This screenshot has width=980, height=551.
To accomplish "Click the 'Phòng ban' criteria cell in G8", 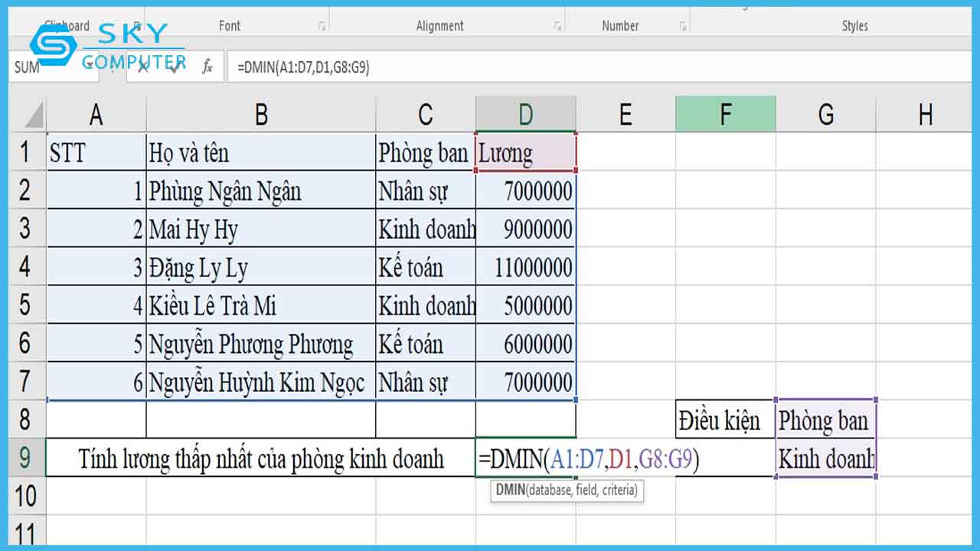I will 825,420.
